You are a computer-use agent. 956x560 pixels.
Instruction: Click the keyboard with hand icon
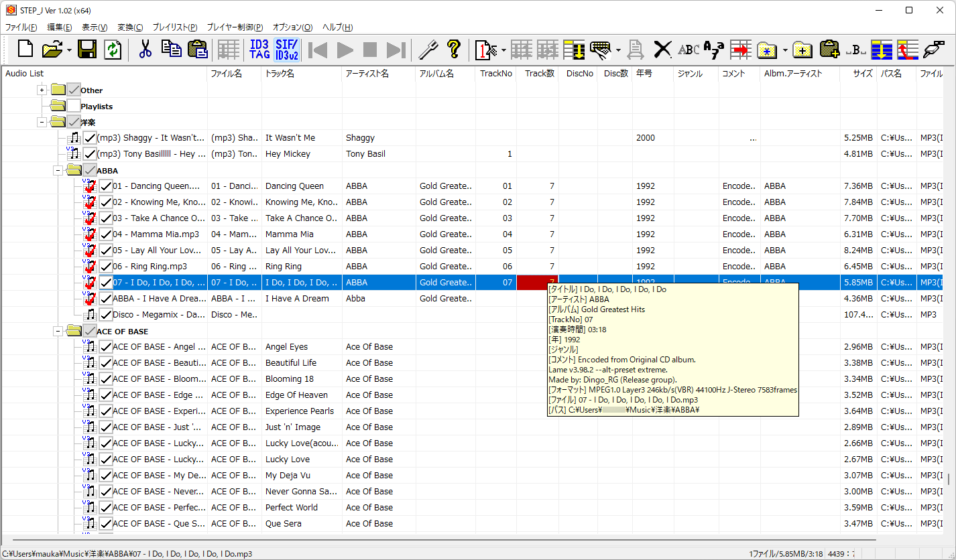click(601, 49)
